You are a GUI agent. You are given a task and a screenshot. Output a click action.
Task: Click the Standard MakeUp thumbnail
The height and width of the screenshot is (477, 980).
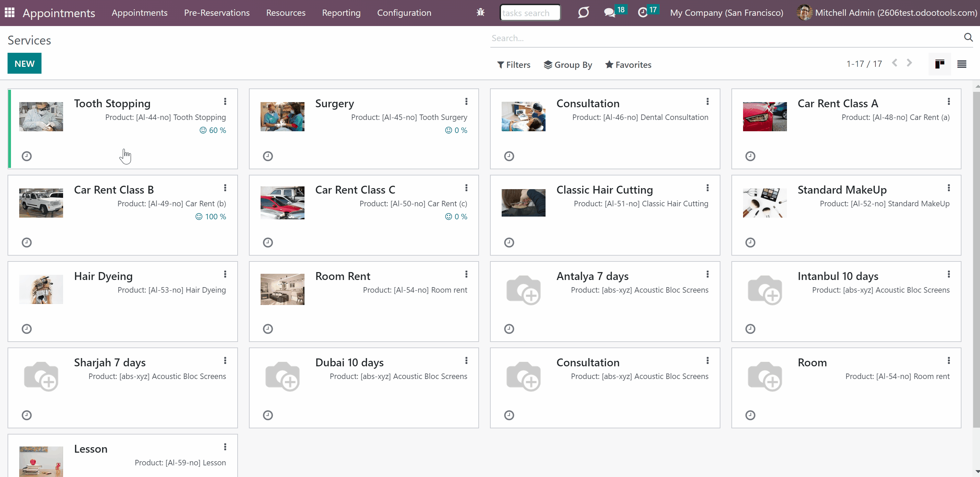[x=764, y=203]
